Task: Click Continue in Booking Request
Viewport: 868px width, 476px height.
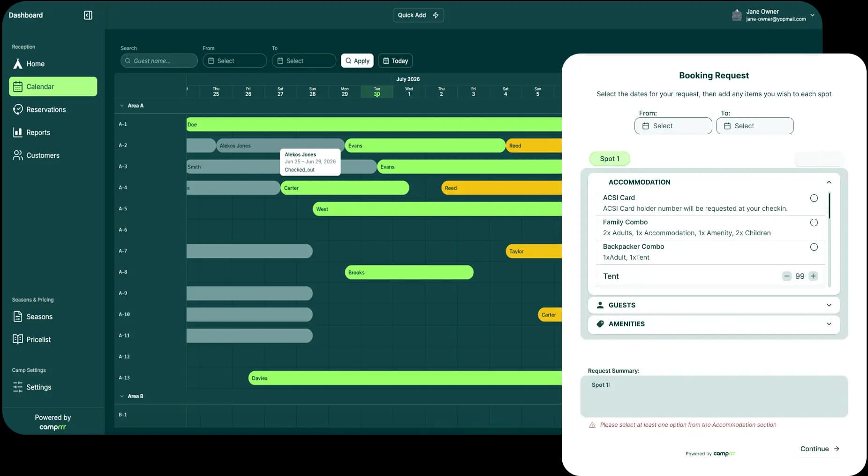Action: (x=819, y=449)
